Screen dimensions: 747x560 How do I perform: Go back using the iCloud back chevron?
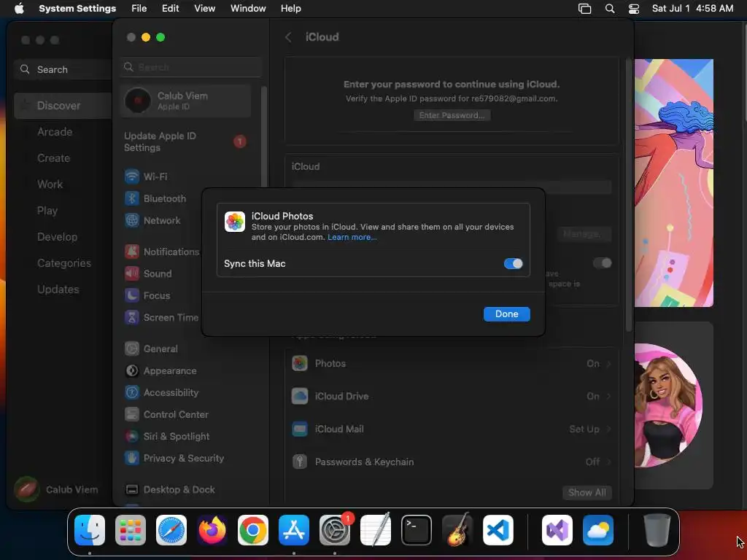[288, 37]
